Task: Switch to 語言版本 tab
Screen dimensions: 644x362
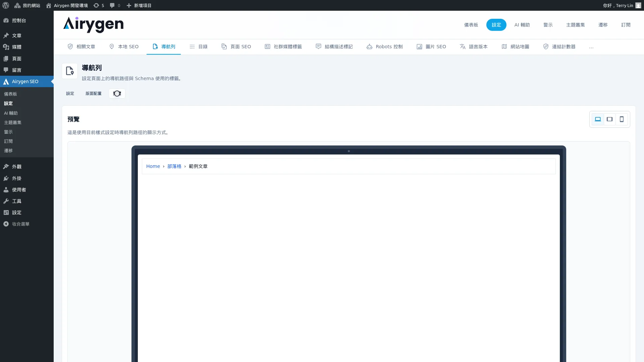Action: pos(474,47)
